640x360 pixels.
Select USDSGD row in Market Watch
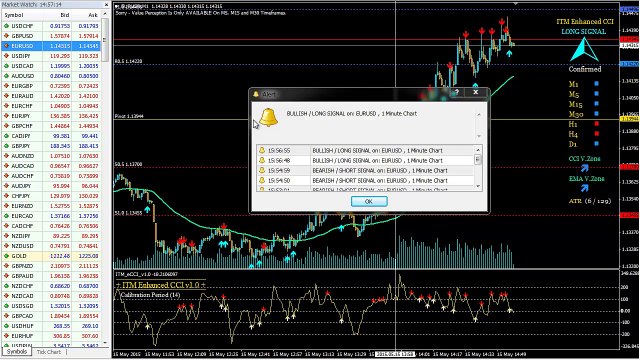coord(51,306)
